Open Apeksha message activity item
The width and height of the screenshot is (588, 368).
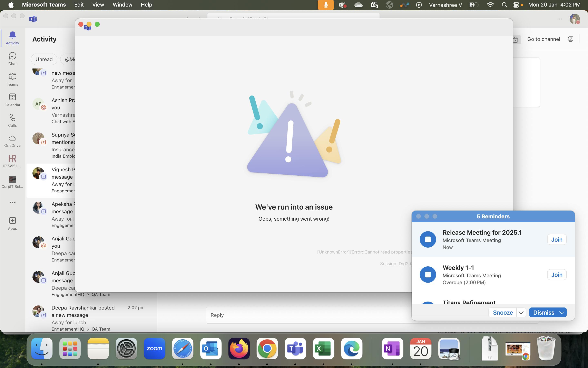(51, 215)
